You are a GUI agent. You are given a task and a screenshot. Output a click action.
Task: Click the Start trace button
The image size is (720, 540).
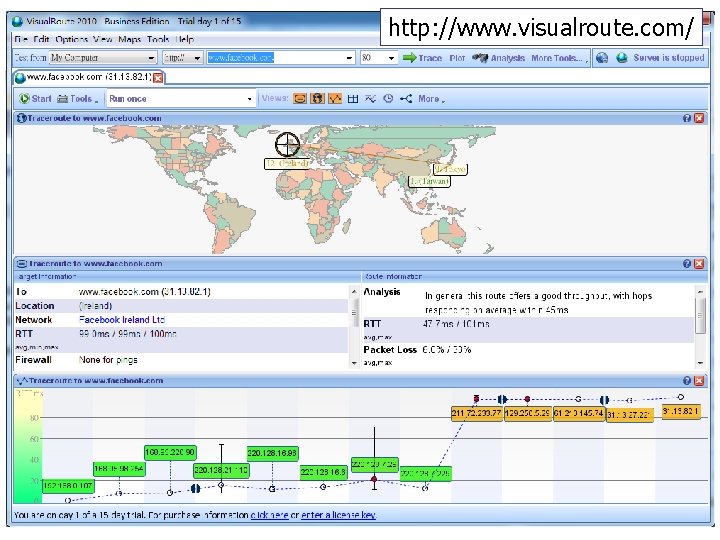tap(35, 99)
